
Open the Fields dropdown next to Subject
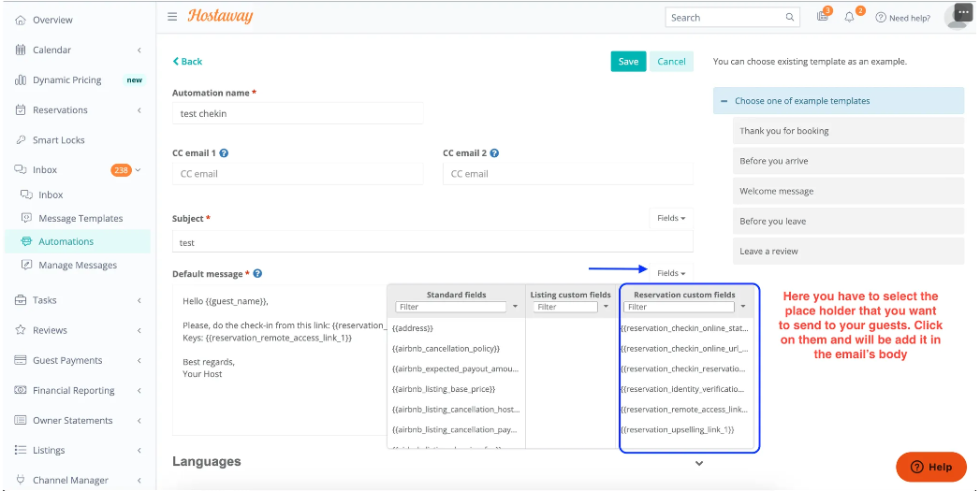tap(670, 218)
